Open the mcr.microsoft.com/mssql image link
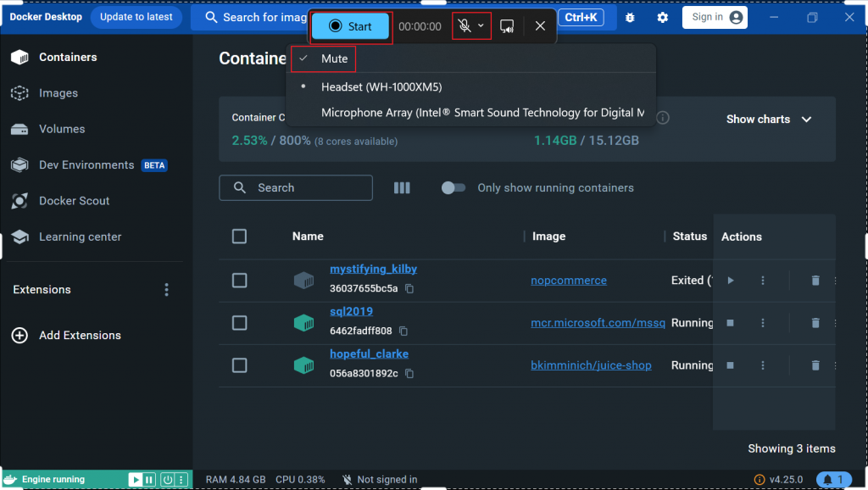Viewport: 868px width, 490px height. click(598, 323)
